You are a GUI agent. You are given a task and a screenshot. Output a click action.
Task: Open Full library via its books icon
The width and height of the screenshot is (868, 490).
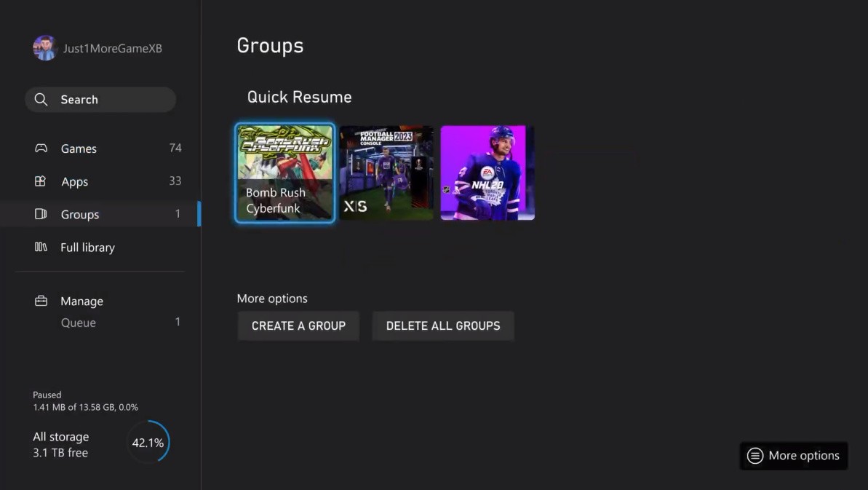coord(41,248)
